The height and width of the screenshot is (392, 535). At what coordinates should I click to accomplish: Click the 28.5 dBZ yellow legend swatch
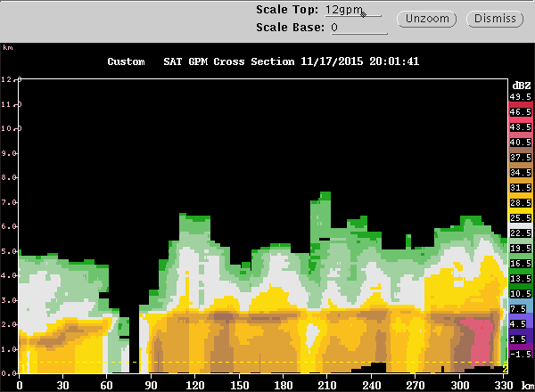[x=520, y=202]
